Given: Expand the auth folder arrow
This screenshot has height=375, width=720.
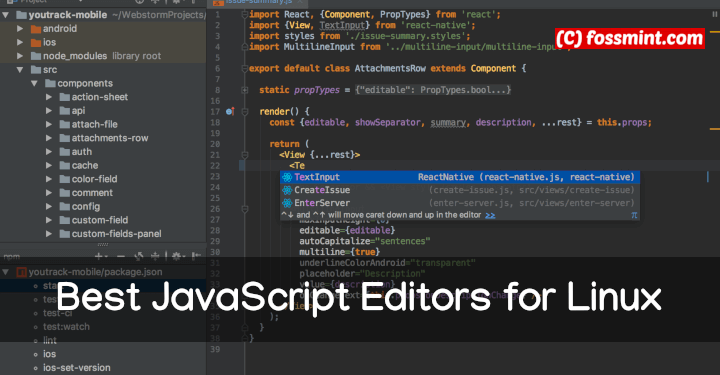Looking at the screenshot, I should tap(49, 151).
